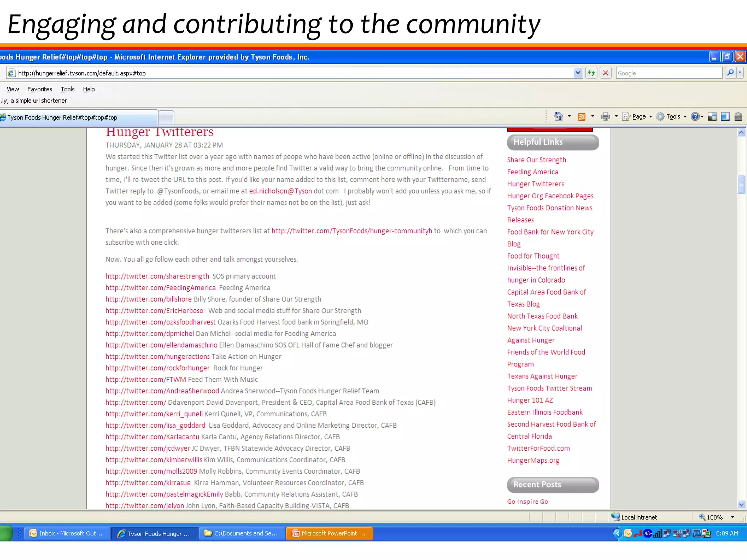The image size is (747, 560).
Task: Open the Tools toolbar dropdown with gear
Action: coord(671,117)
